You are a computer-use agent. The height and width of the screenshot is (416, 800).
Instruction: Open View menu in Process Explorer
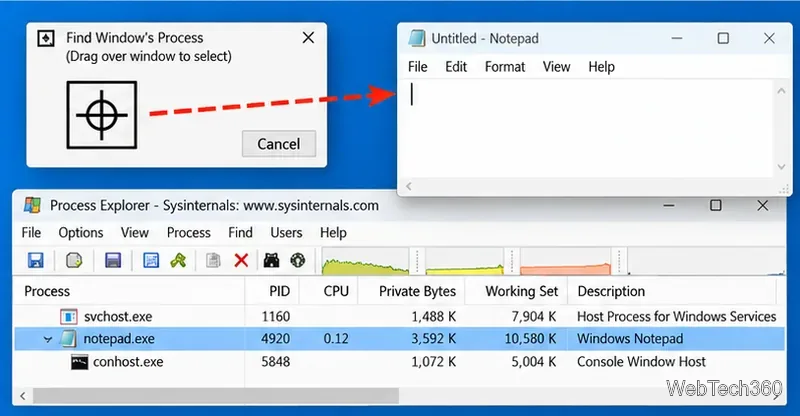pos(135,233)
